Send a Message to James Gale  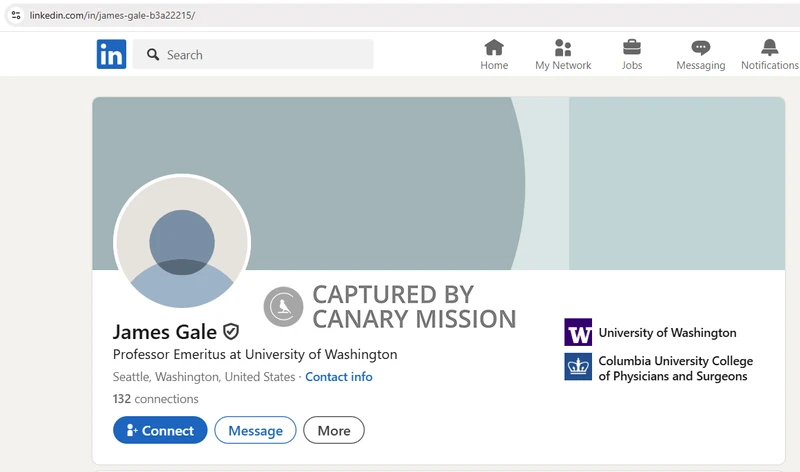[255, 430]
